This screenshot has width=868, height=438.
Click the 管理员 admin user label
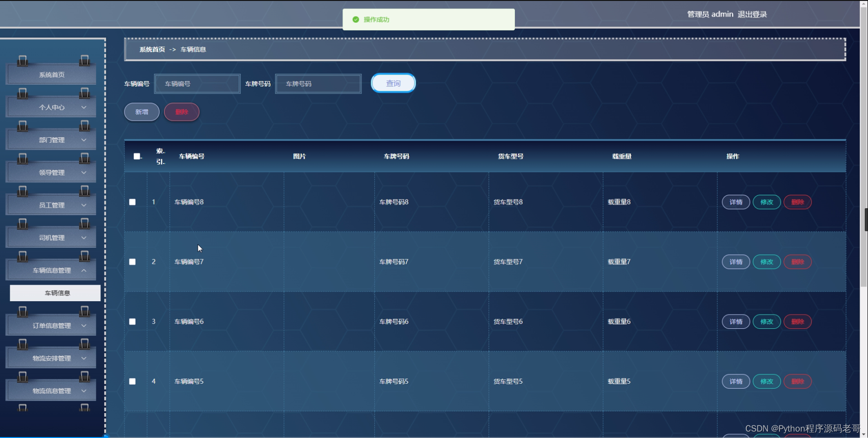point(710,14)
